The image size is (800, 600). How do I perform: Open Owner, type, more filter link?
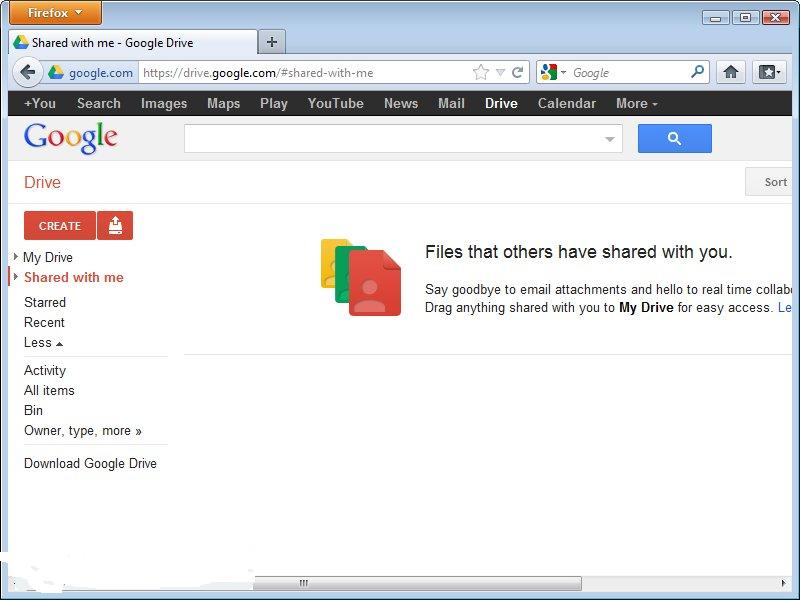tap(83, 431)
